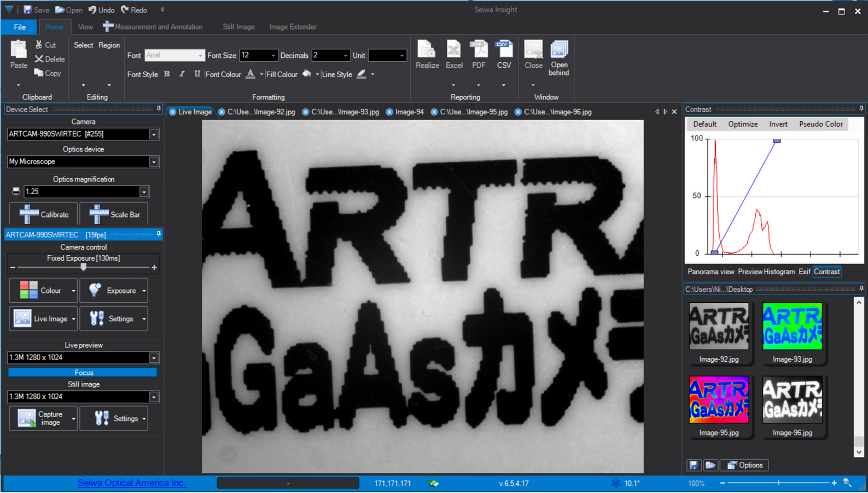Open the Optics magnification 1.25 dropdown
The width and height of the screenshot is (868, 493).
coord(144,192)
